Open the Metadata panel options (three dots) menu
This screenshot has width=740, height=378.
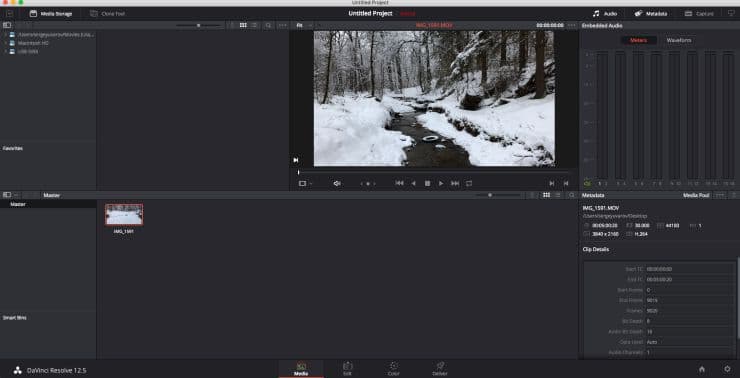[720, 195]
